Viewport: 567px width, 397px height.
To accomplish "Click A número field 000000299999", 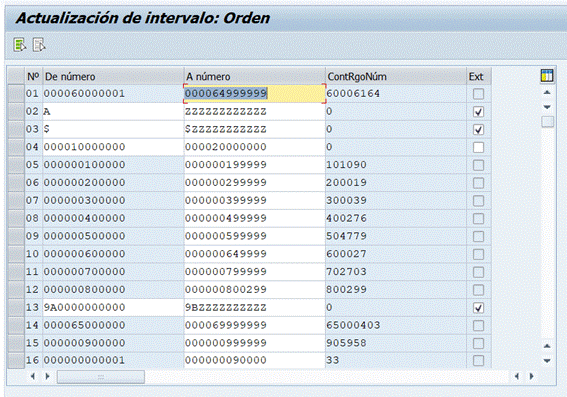I will pos(255,183).
